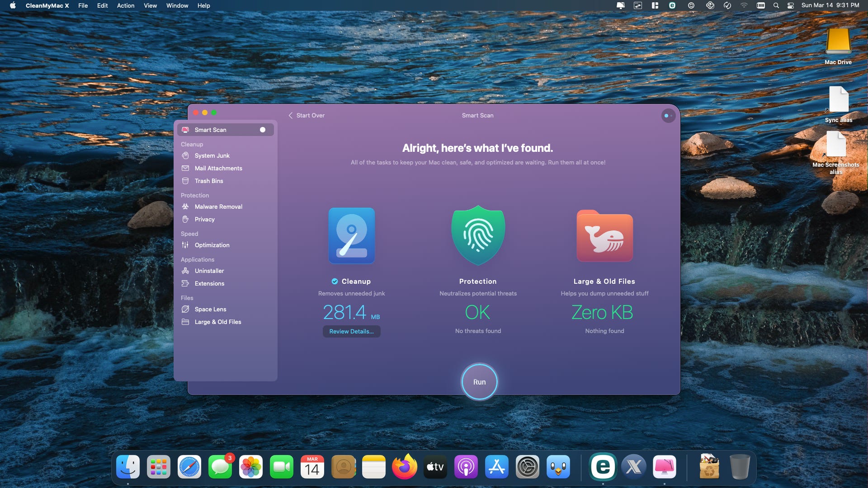This screenshot has height=488, width=868.
Task: Open the Uninstaller module
Action: pos(209,271)
